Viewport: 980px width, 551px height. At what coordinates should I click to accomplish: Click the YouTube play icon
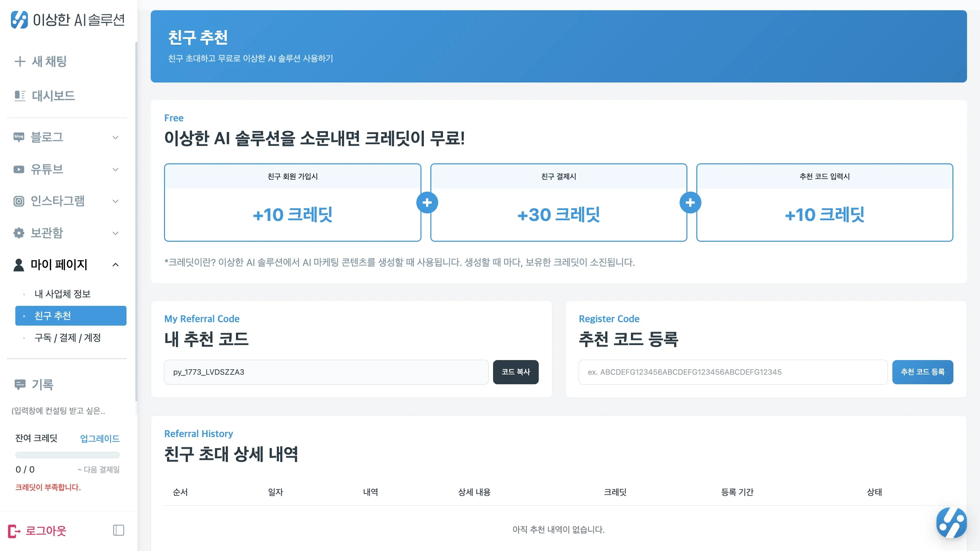coord(19,169)
